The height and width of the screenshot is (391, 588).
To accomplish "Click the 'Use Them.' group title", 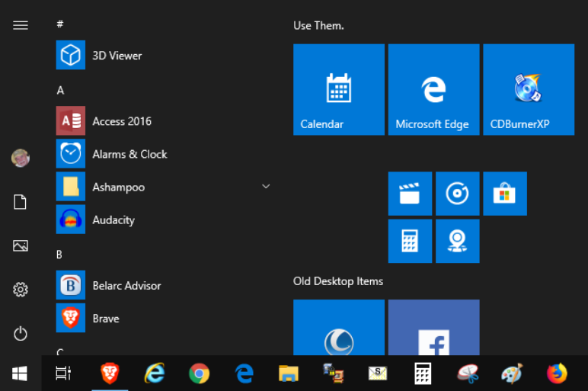I will pos(318,25).
